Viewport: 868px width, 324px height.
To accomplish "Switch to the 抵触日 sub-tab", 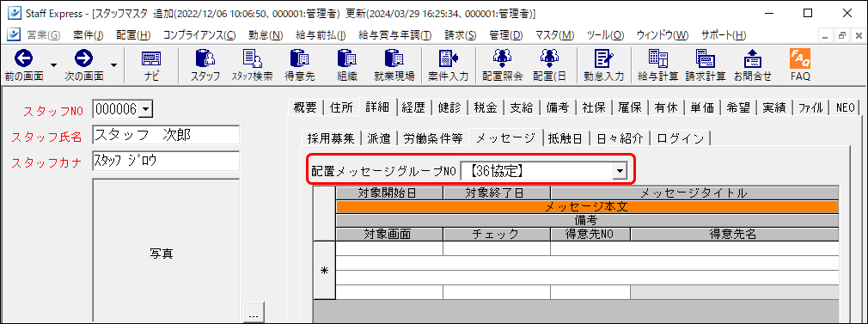I will 565,138.
